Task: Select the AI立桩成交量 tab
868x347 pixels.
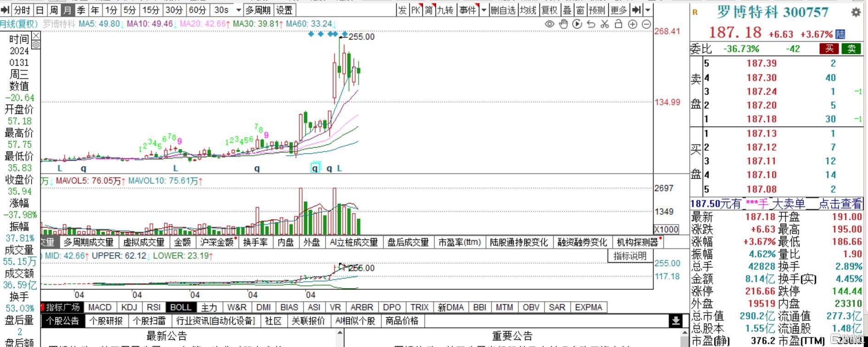Action: point(354,242)
